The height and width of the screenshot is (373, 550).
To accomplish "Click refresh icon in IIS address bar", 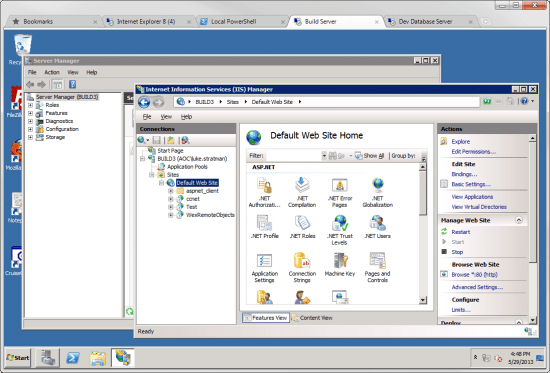I will pos(487,101).
